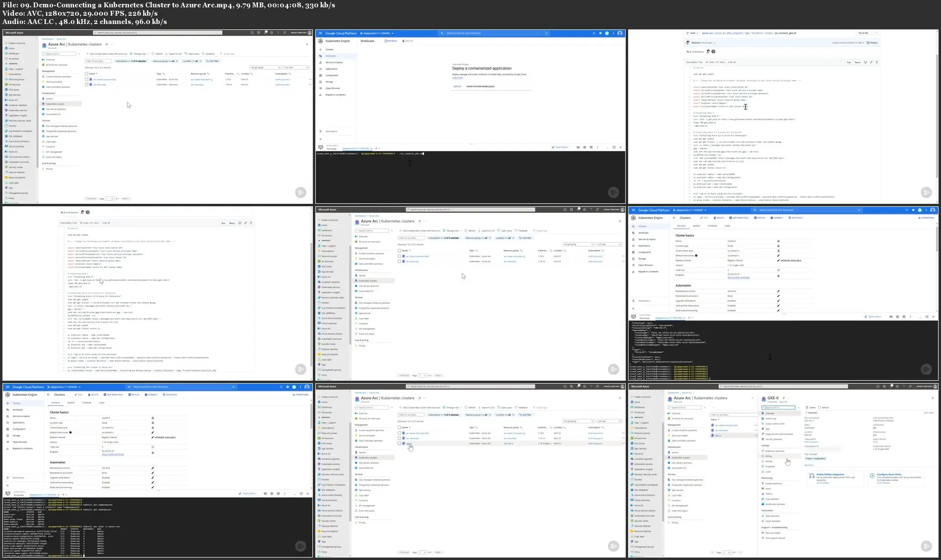Click 'Configure Azure Policy' card title on the GKE-0 overview
941x560 pixels.
(x=889, y=475)
